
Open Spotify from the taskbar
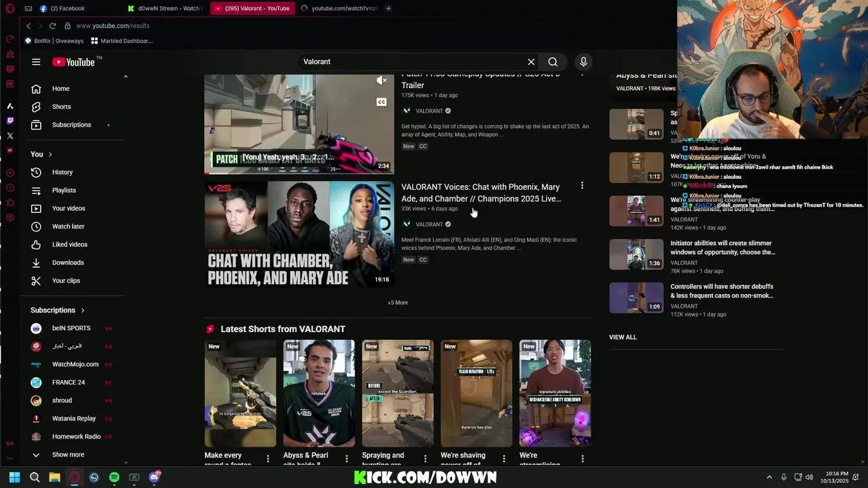(114, 477)
